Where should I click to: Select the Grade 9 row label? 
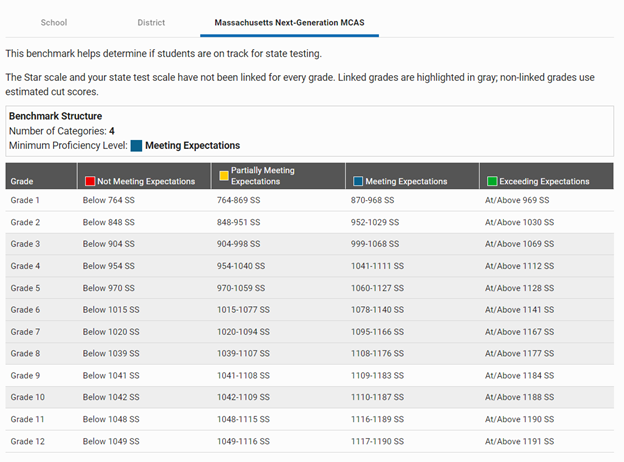coord(25,376)
